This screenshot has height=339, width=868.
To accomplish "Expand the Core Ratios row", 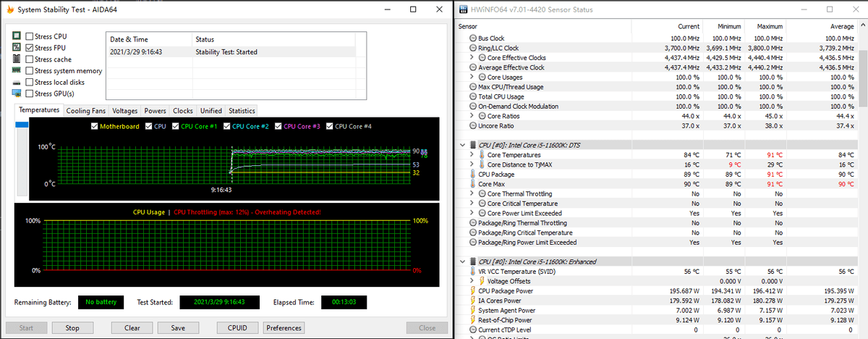I will pyautogui.click(x=472, y=116).
